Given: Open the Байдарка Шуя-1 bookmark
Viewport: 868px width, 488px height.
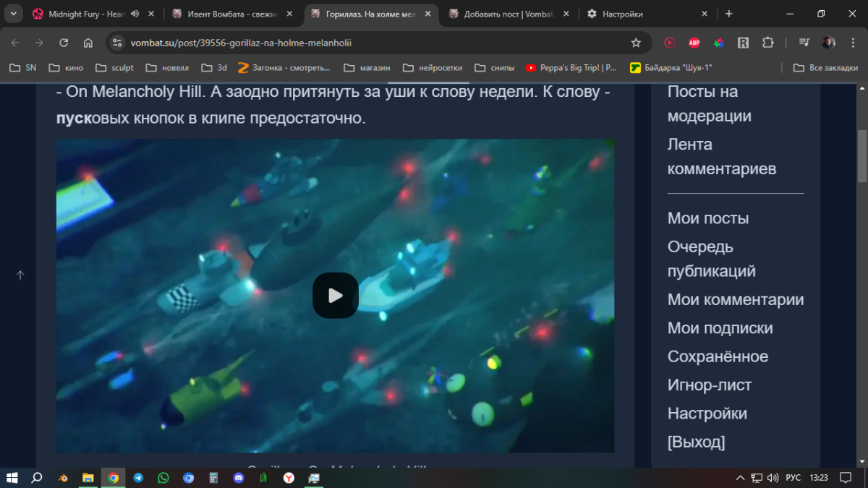Looking at the screenshot, I should pyautogui.click(x=671, y=67).
